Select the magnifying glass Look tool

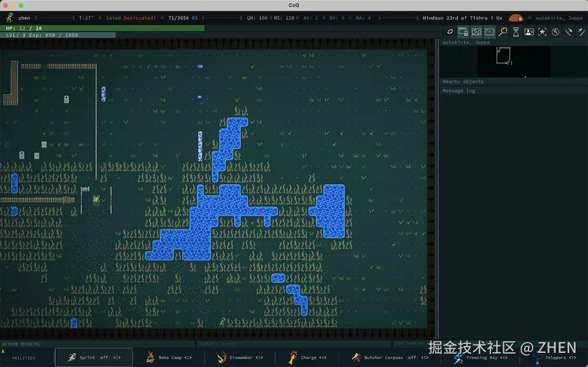[503, 32]
